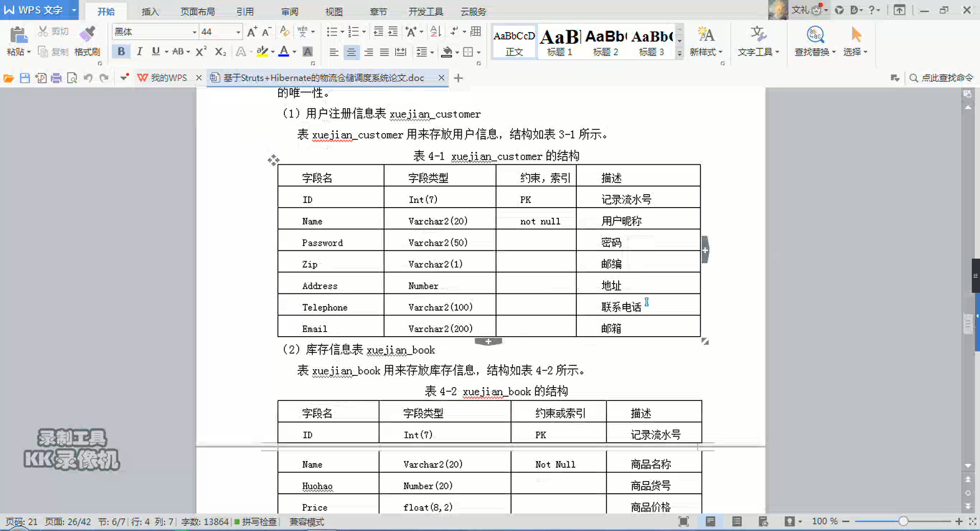
Task: Apply 标题 2 heading style
Action: pos(605,42)
